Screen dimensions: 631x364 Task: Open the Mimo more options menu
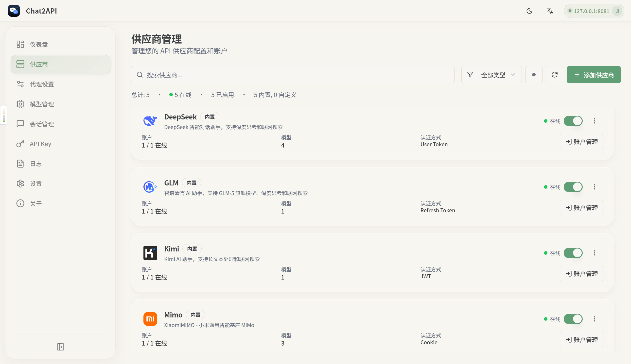pos(595,319)
